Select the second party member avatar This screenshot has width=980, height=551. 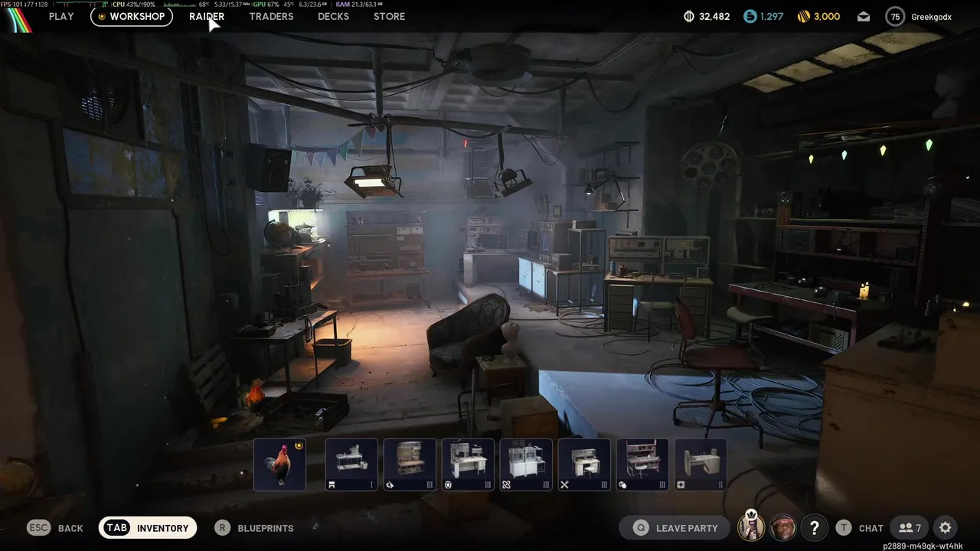[782, 527]
